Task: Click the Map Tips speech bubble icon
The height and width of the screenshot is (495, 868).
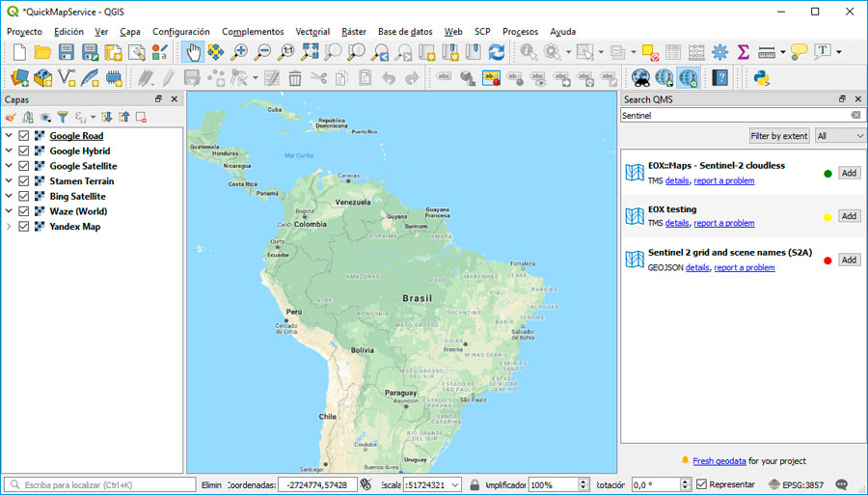Action: 799,53
